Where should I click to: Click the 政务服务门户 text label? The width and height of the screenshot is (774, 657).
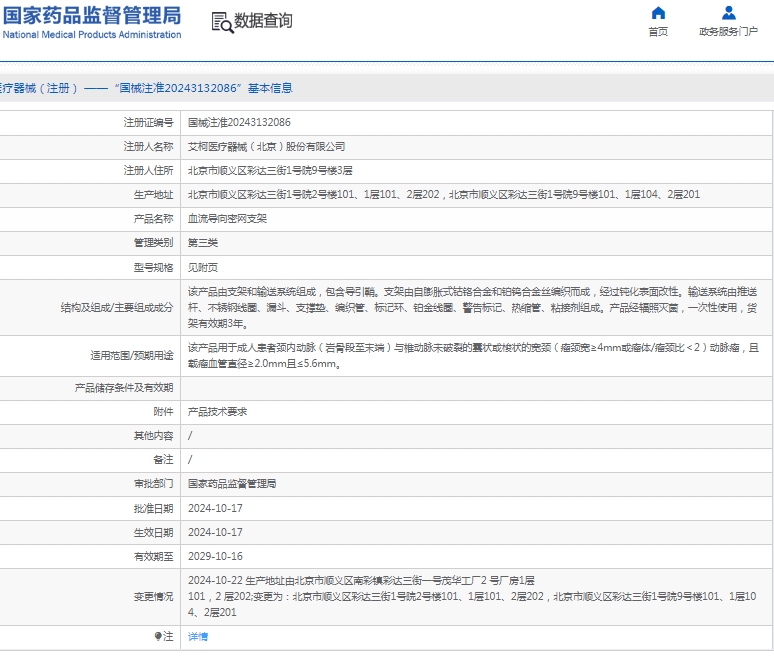point(729,32)
